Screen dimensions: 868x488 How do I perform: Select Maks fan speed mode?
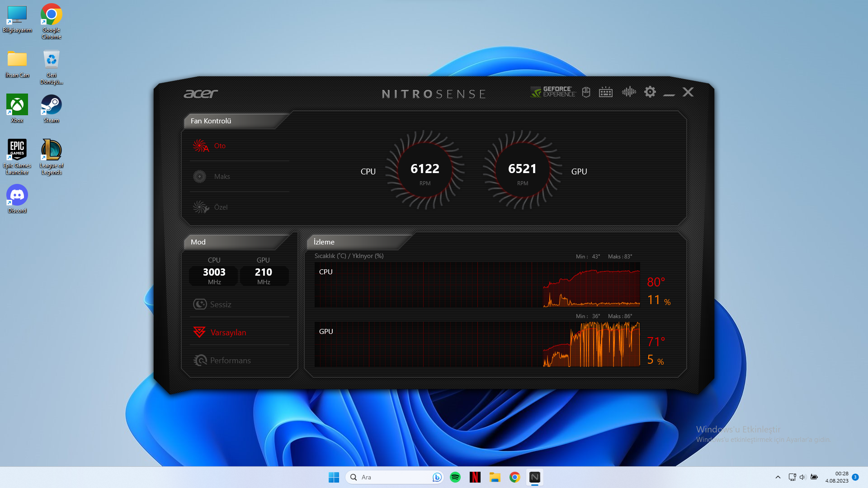click(222, 177)
